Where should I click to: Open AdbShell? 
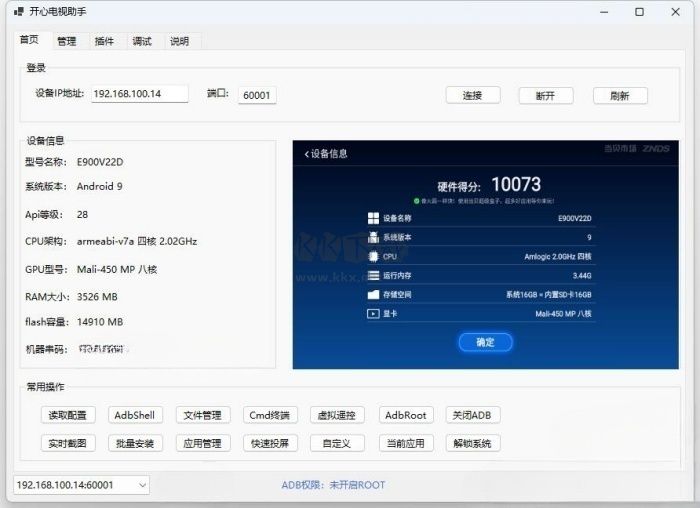(135, 415)
